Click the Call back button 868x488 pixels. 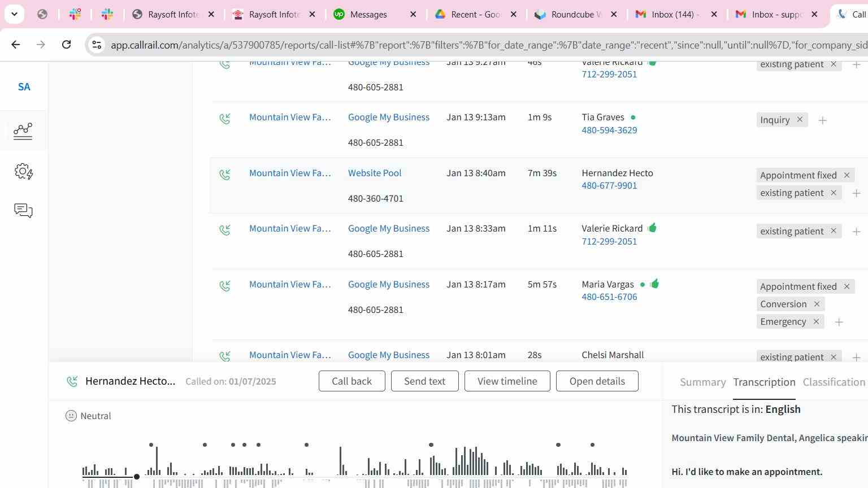coord(351,381)
